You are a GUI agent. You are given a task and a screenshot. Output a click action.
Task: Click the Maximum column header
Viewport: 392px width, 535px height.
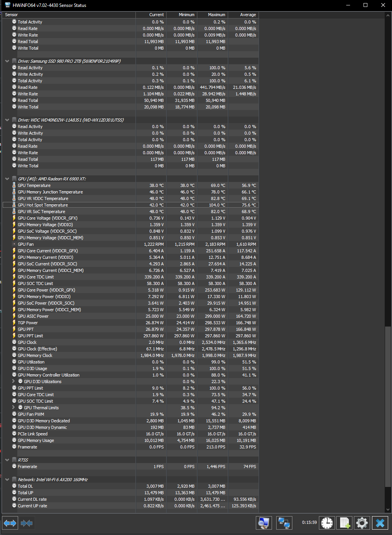coord(212,15)
